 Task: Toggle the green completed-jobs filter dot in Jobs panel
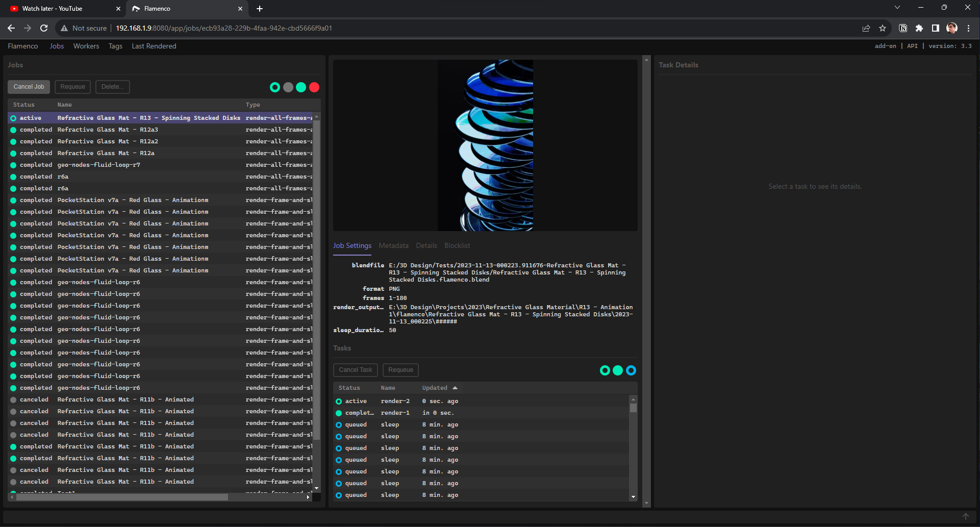point(301,87)
